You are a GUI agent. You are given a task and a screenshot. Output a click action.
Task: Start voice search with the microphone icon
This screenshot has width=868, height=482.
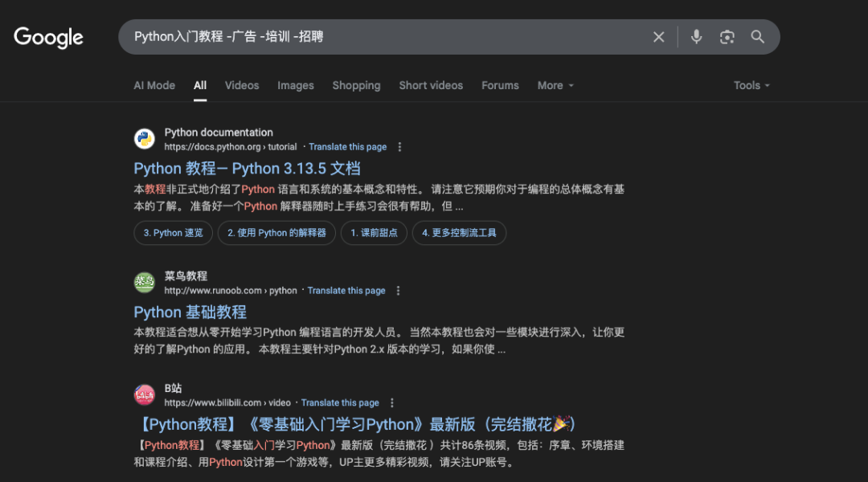(696, 37)
